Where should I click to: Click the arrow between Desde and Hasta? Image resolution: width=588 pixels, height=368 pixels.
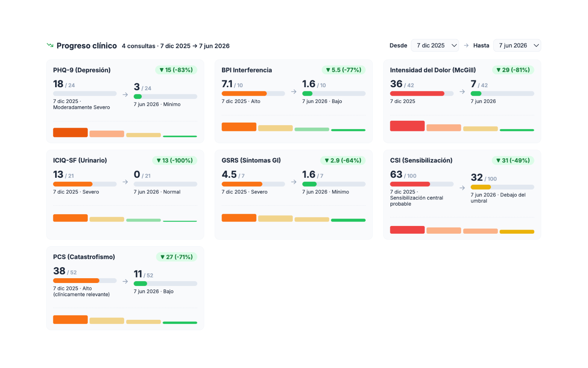[466, 45]
